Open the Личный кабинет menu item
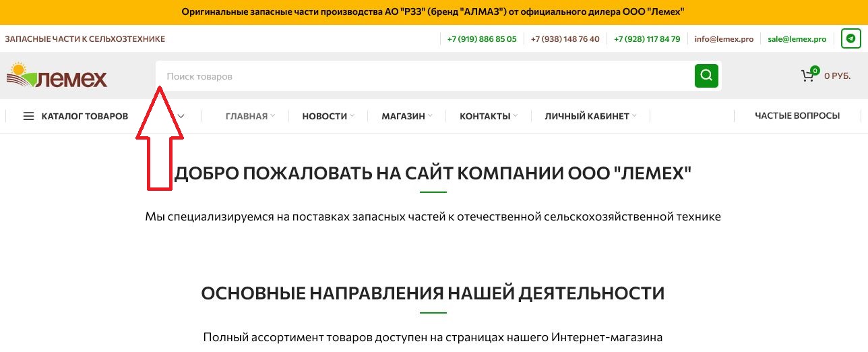 pos(587,116)
